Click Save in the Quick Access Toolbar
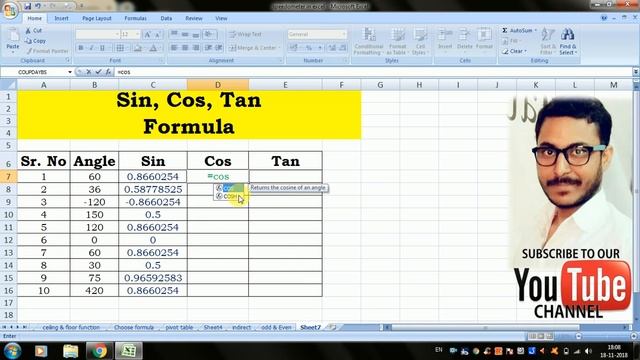The width and height of the screenshot is (640, 360). 27,6
